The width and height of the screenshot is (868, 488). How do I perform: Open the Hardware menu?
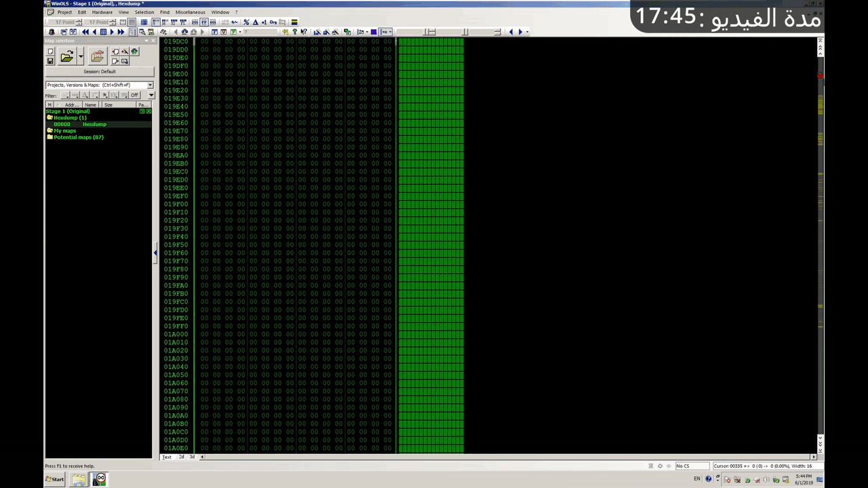[102, 12]
